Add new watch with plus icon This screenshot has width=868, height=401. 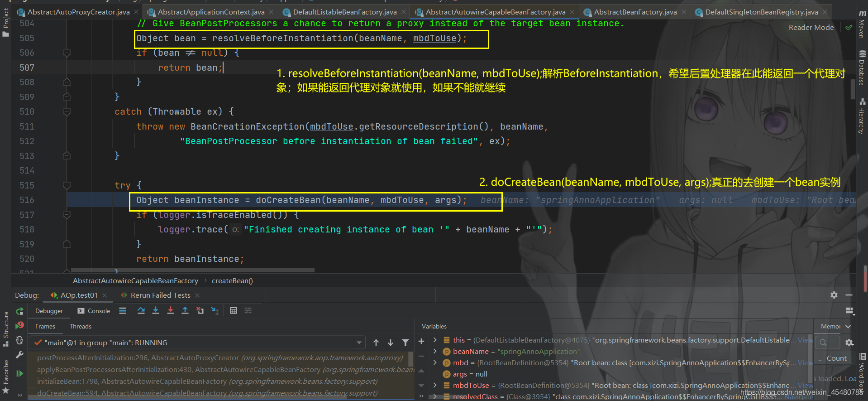(421, 341)
